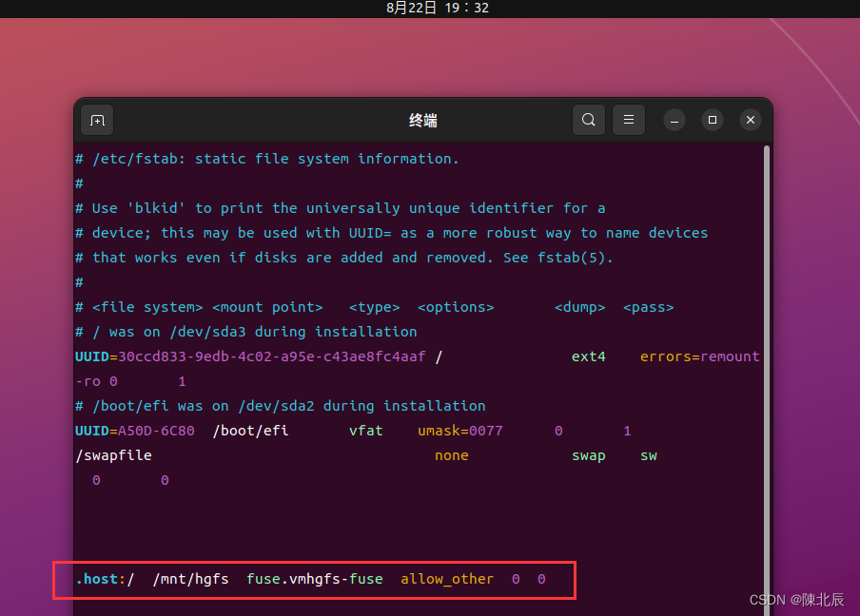Open the top bar date and time

(x=437, y=8)
